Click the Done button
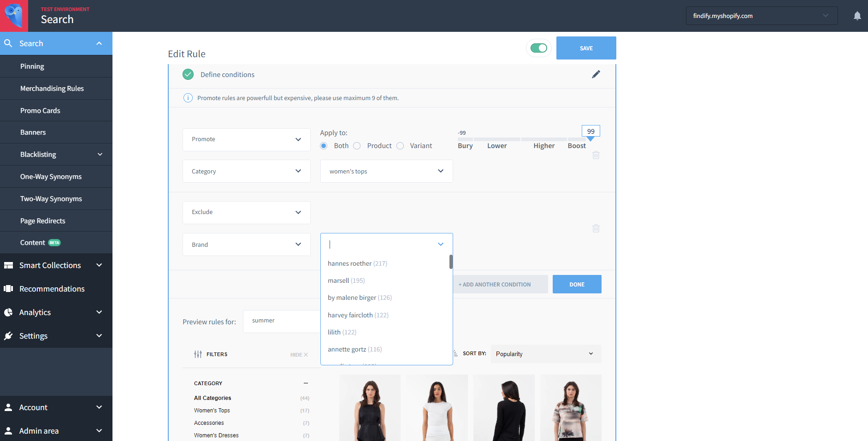This screenshot has width=868, height=441. tap(577, 284)
